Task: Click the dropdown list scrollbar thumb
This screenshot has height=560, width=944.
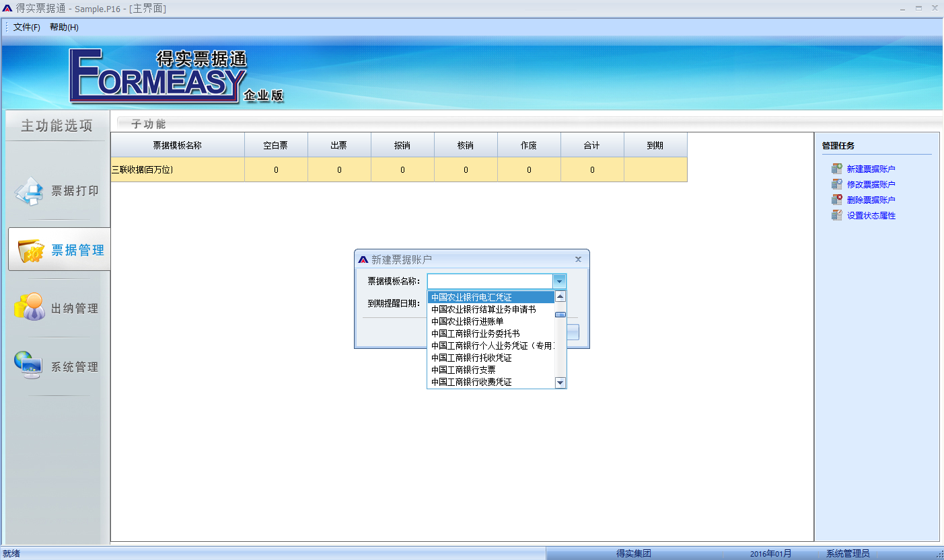Action: click(560, 314)
